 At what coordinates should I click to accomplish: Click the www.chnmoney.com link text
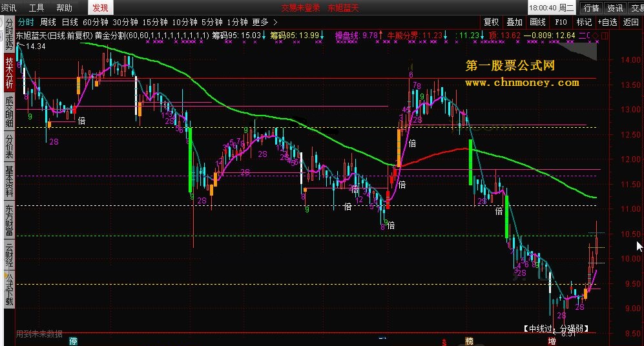click(x=522, y=83)
